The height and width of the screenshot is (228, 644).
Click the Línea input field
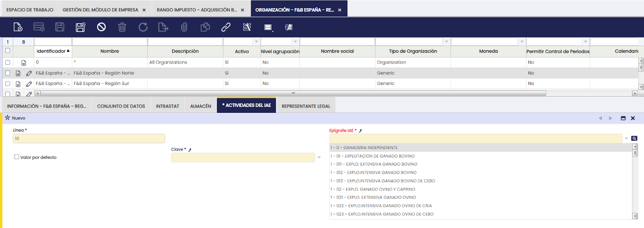[89, 139]
